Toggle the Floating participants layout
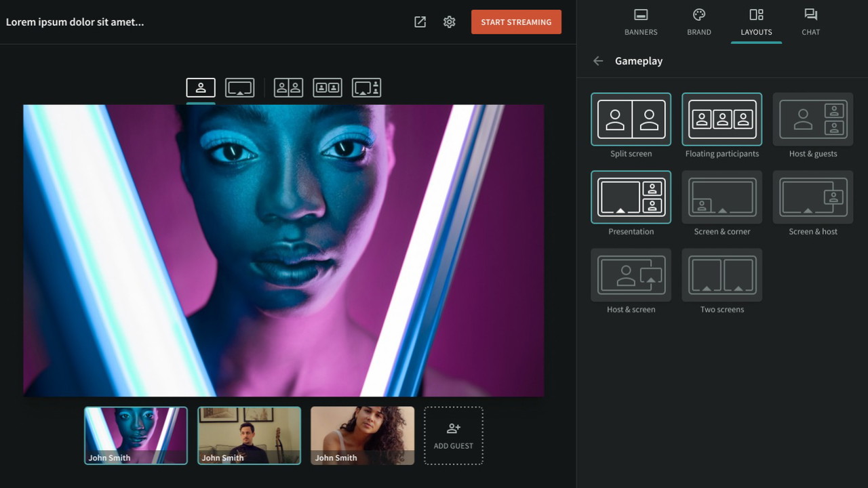The image size is (868, 488). click(x=722, y=119)
